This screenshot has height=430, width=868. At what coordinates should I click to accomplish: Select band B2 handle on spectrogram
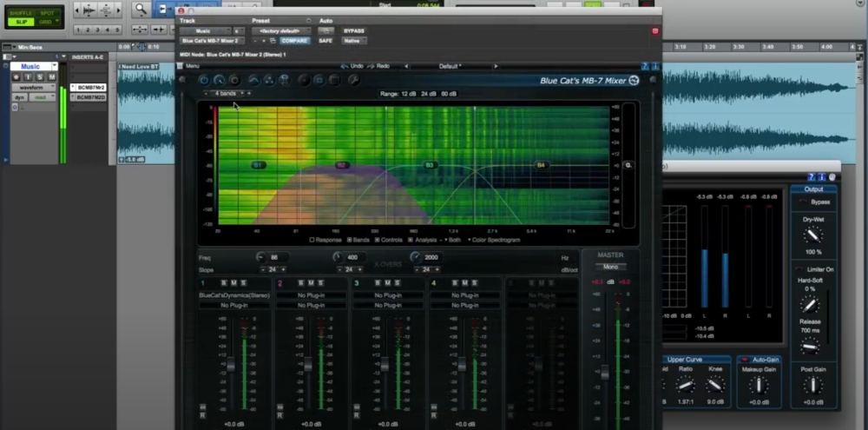(x=341, y=165)
